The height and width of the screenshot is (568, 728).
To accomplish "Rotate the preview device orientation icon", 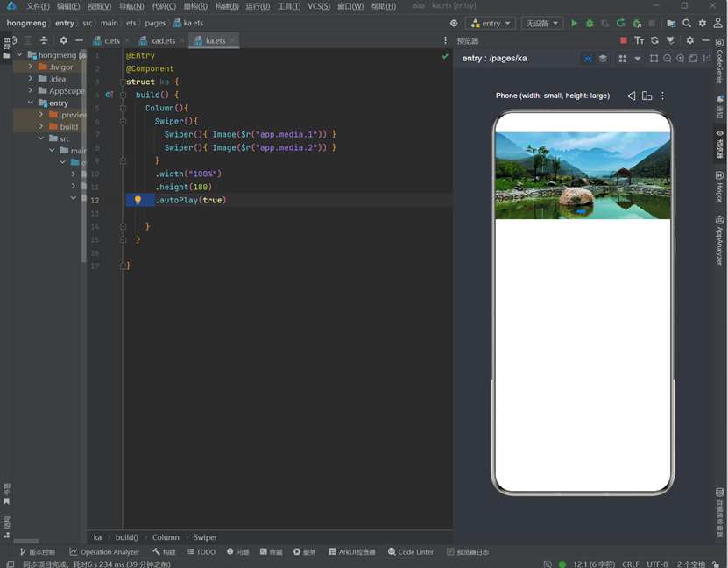I will click(x=647, y=96).
